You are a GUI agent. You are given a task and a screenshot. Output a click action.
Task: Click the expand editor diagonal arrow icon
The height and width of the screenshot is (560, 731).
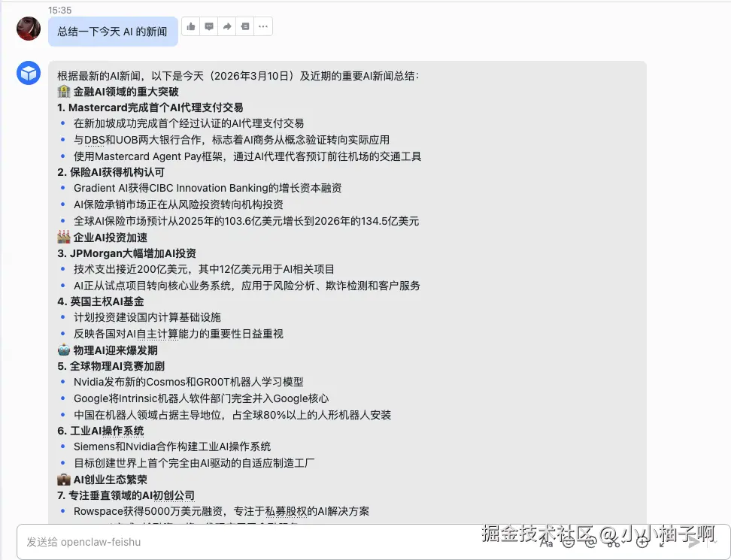662,543
